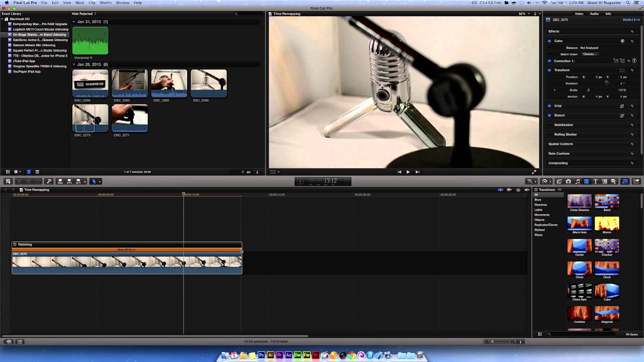Show the Effects browser
Viewport: 644px width, 362px height.
559,182
